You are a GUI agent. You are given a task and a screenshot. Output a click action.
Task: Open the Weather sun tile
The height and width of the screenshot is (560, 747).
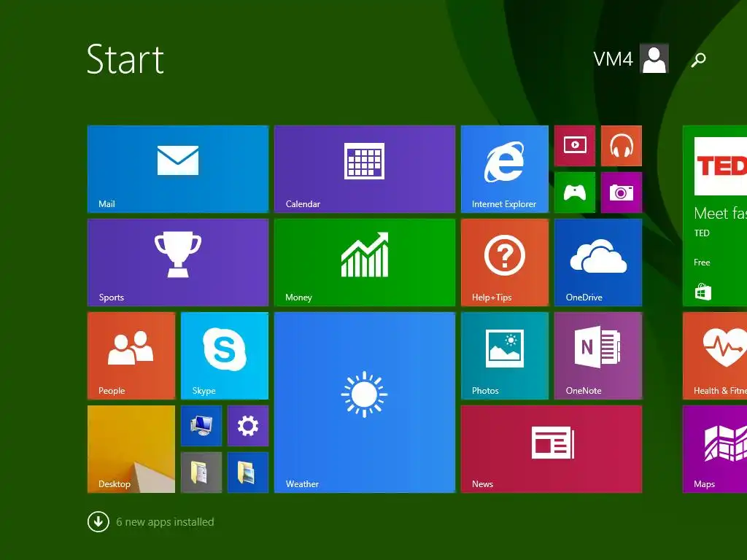coord(365,402)
